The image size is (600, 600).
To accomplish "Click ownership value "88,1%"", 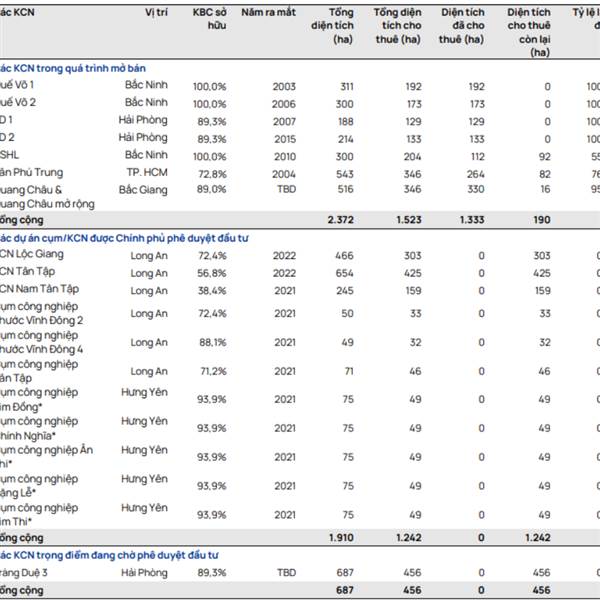I will [213, 343].
